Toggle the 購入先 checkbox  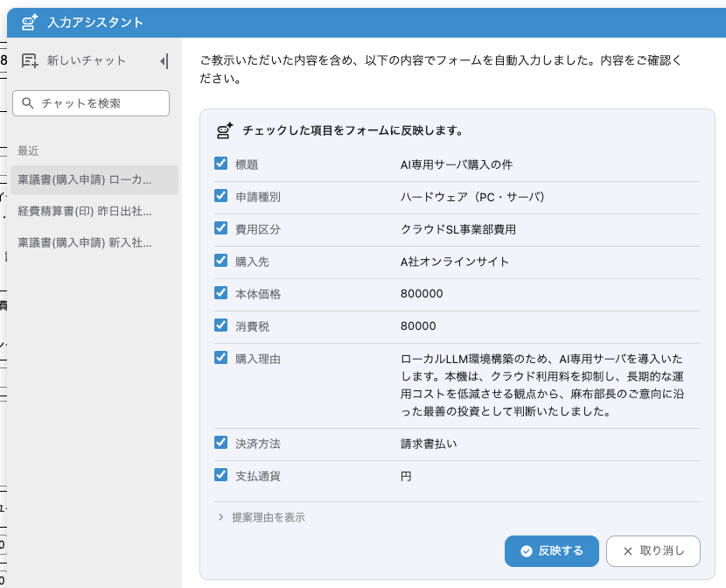(220, 261)
